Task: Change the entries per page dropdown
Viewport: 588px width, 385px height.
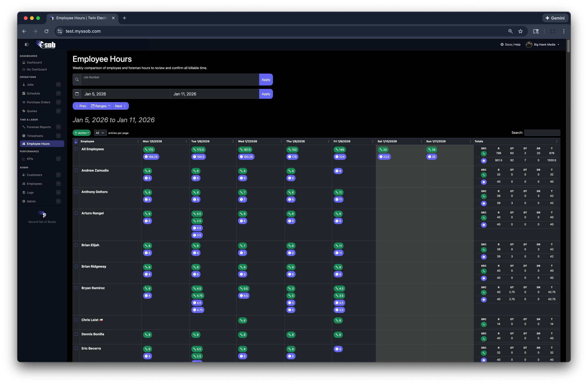Action: click(x=100, y=133)
